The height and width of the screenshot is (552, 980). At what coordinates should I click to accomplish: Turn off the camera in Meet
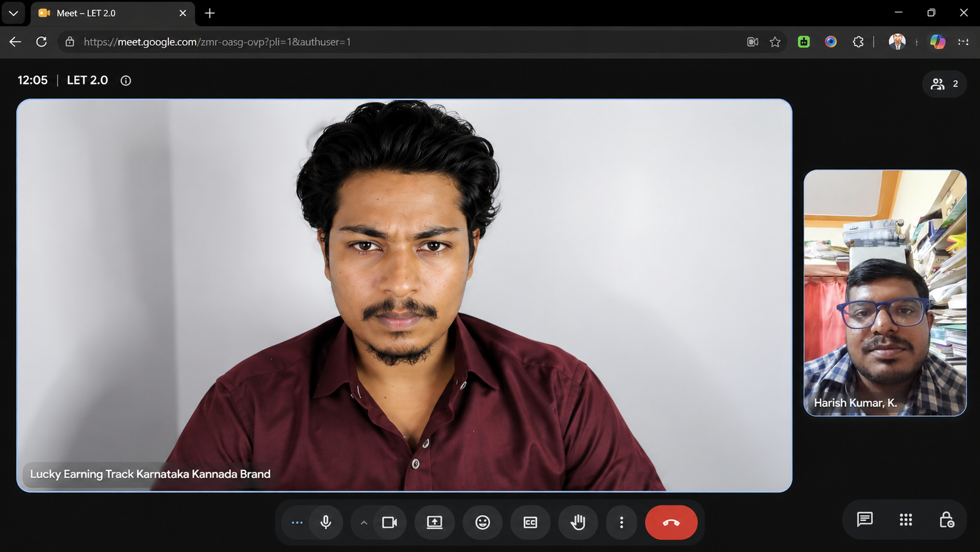(x=390, y=523)
